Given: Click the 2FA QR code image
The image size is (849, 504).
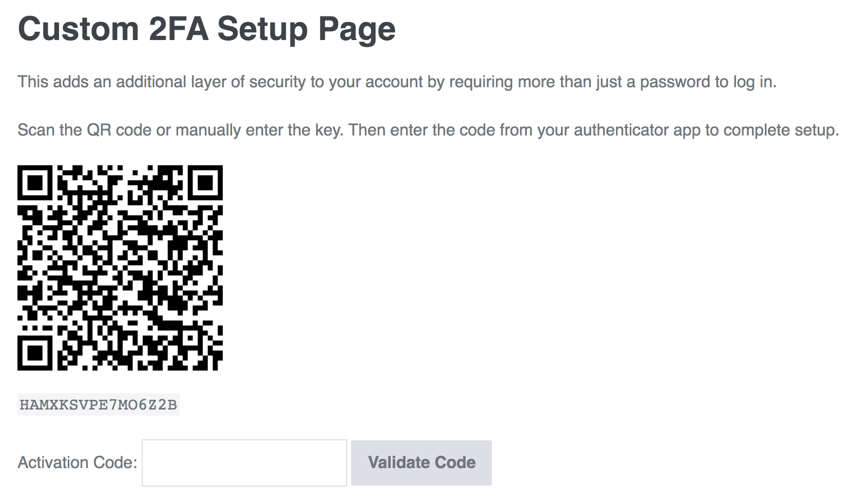Looking at the screenshot, I should pyautogui.click(x=120, y=267).
